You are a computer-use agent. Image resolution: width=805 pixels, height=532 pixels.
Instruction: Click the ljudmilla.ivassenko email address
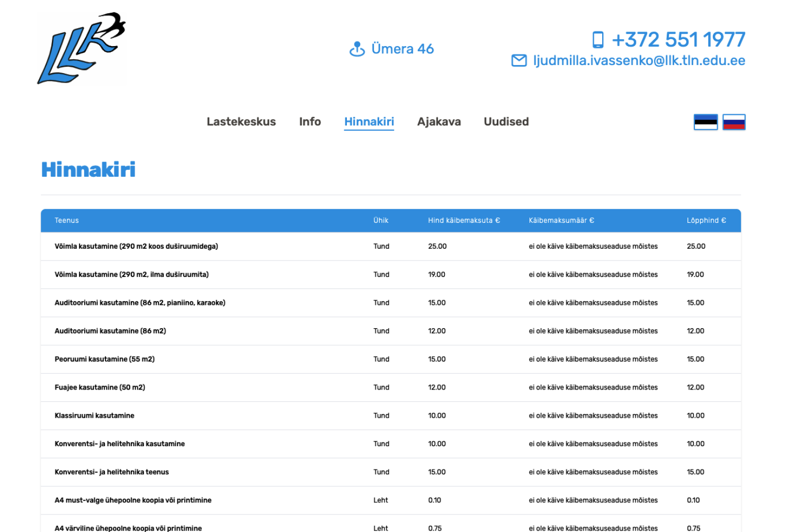click(639, 60)
